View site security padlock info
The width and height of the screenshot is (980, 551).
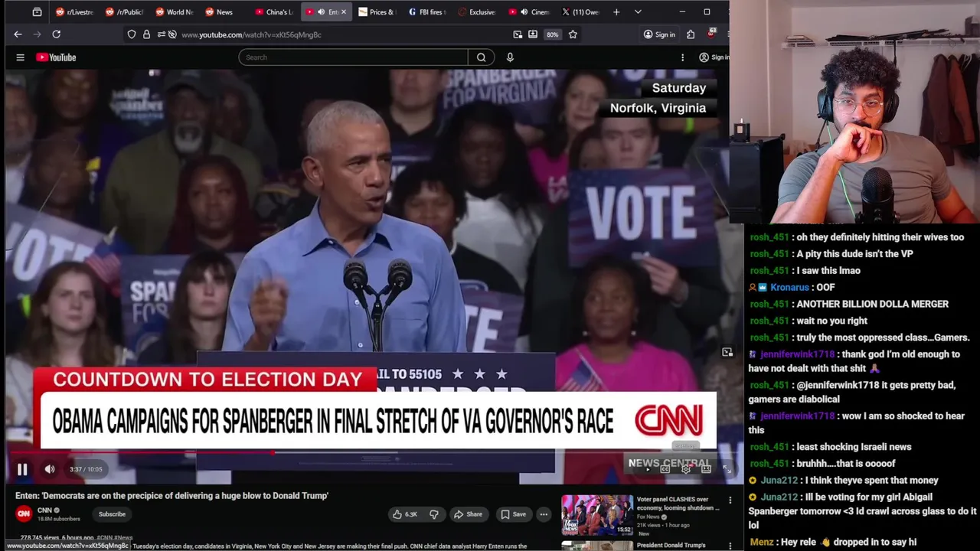(146, 34)
